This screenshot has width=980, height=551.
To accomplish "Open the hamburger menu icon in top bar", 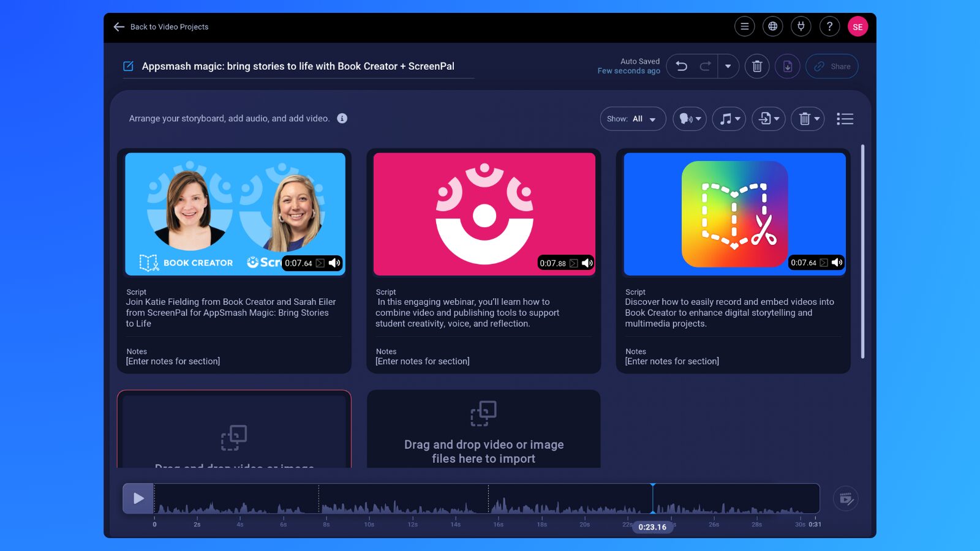I will (x=744, y=26).
